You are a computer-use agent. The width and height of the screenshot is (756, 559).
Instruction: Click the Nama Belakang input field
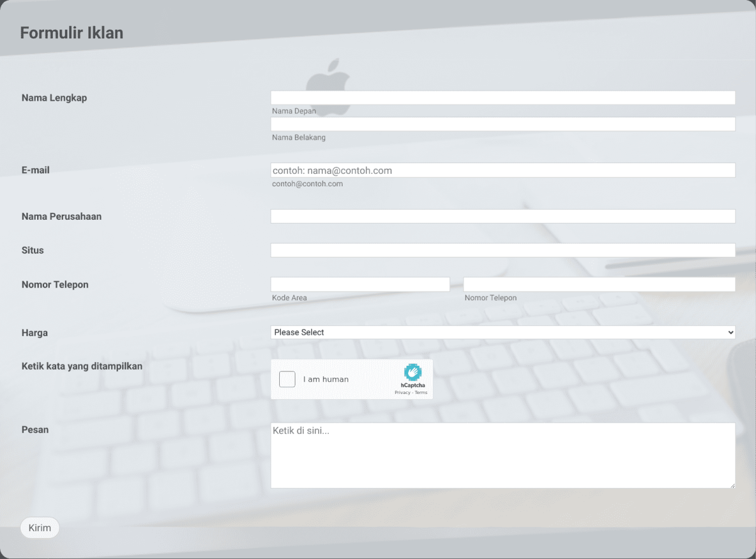coord(503,124)
